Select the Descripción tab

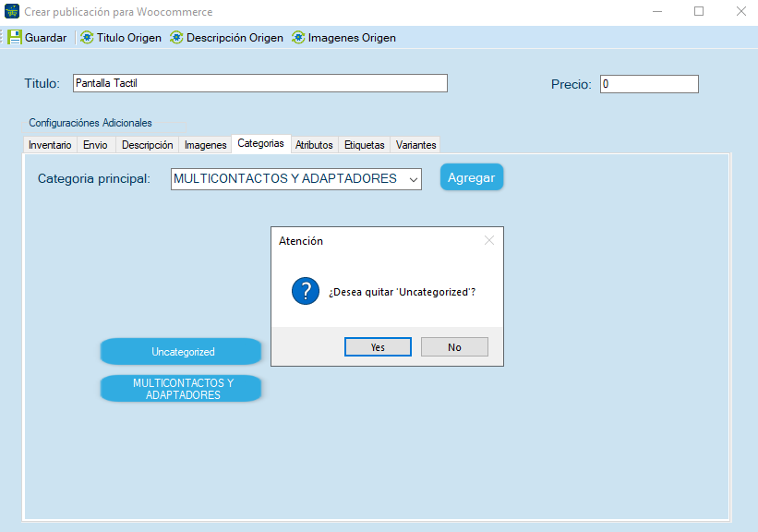148,145
